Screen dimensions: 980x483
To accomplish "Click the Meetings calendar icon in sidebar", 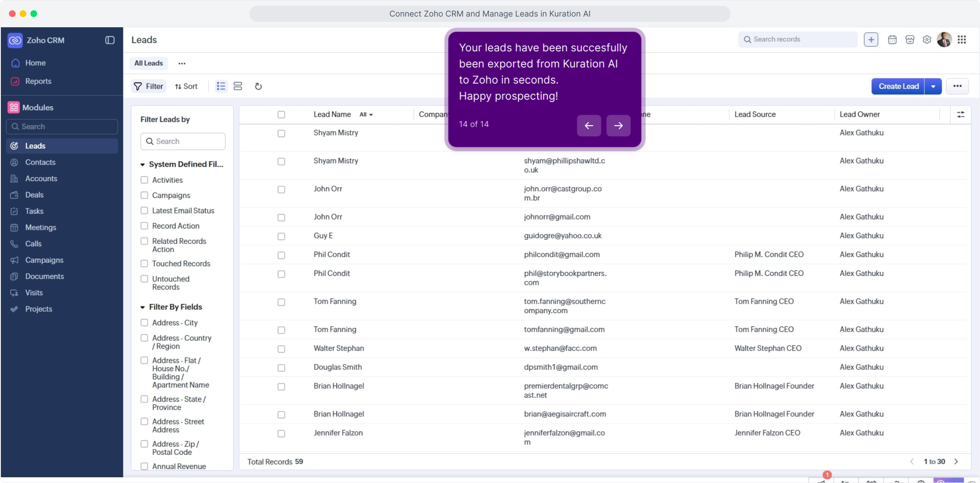I will click(x=14, y=228).
